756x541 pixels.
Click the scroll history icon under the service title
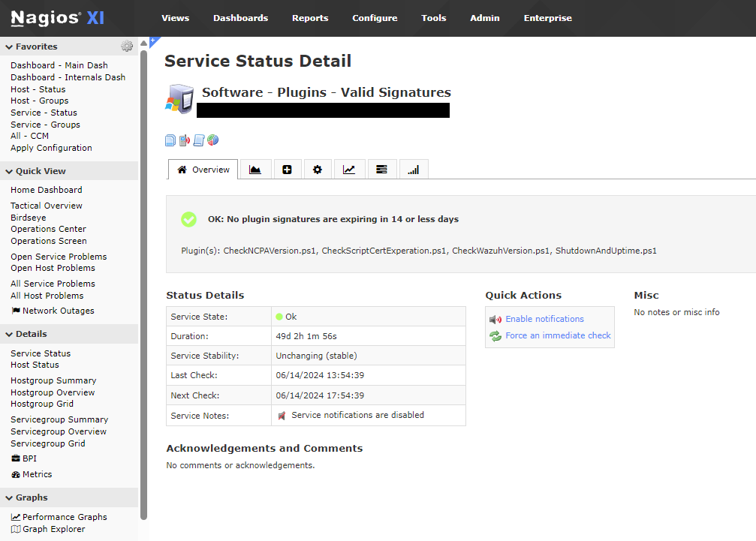point(199,140)
